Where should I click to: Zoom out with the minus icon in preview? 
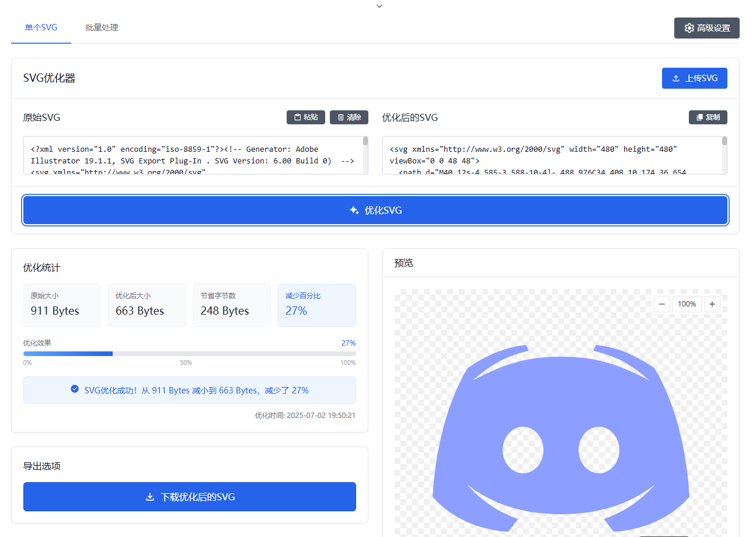[661, 304]
